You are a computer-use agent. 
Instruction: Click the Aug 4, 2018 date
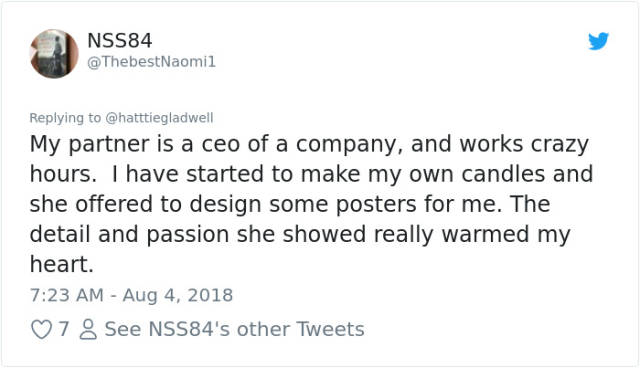178,295
